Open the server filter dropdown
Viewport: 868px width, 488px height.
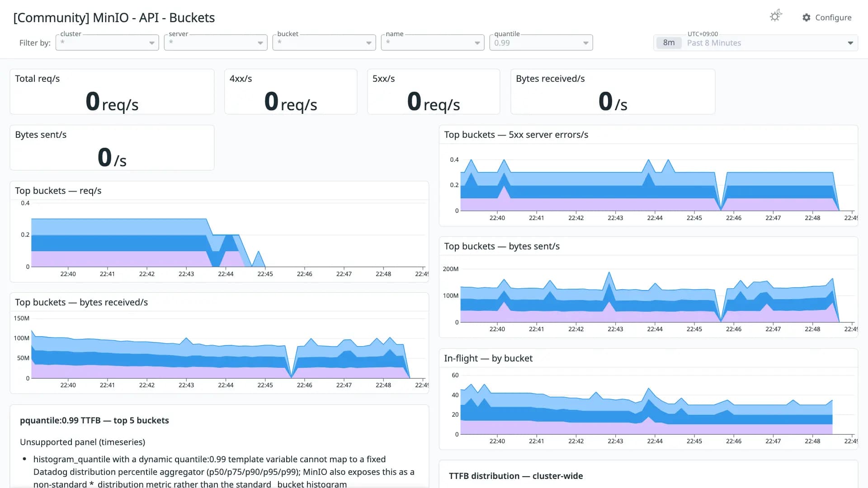216,42
